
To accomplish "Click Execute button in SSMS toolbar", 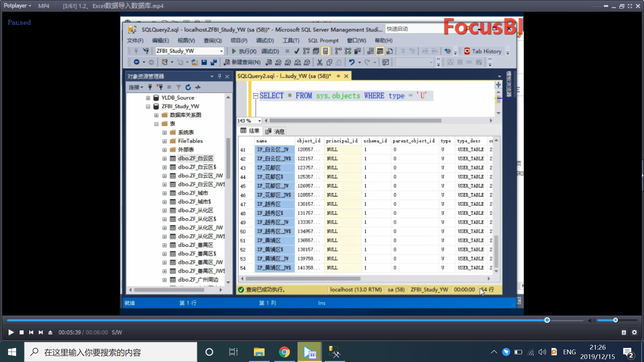I will click(x=244, y=51).
